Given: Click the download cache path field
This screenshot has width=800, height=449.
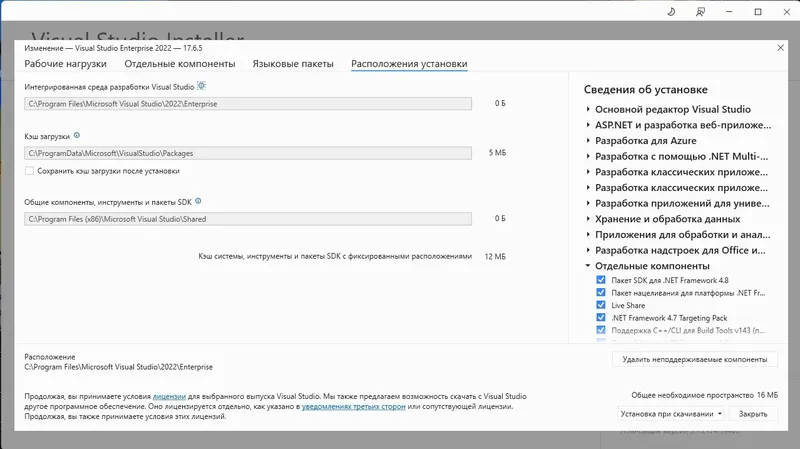Looking at the screenshot, I should tap(248, 153).
